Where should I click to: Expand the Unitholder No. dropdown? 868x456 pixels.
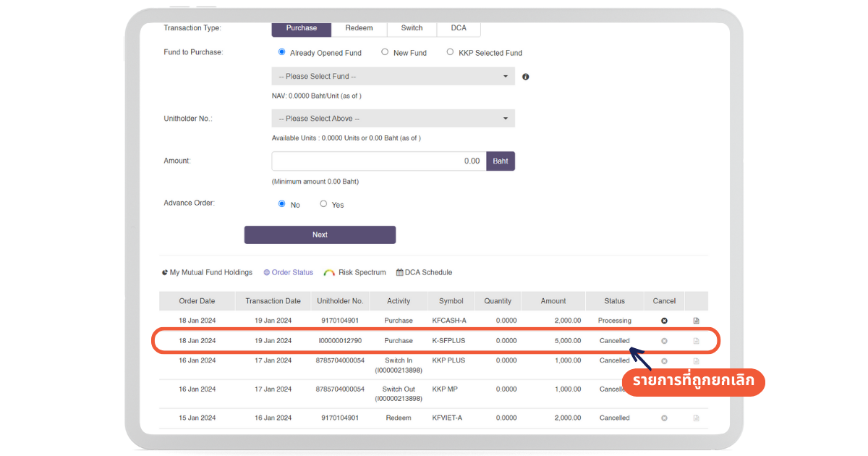(393, 119)
